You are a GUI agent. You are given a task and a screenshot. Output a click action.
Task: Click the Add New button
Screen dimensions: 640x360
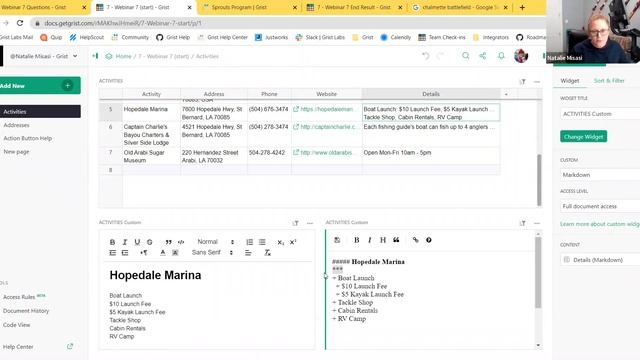point(40,86)
